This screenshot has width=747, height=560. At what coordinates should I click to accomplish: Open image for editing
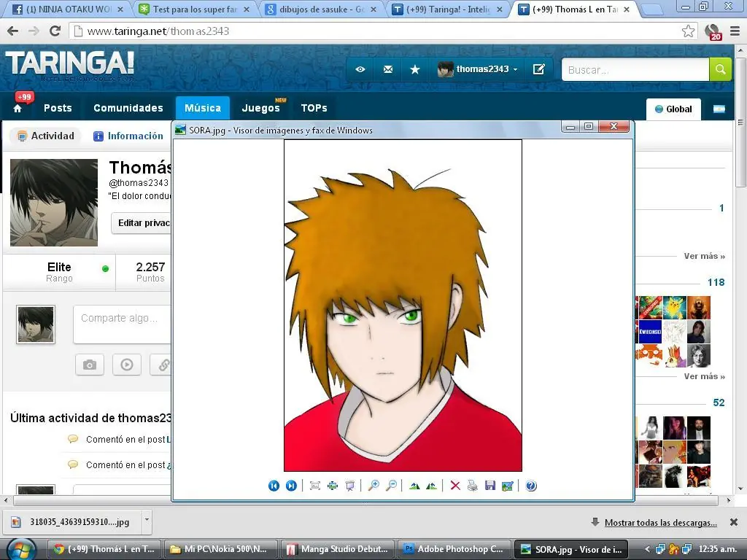coord(508,486)
